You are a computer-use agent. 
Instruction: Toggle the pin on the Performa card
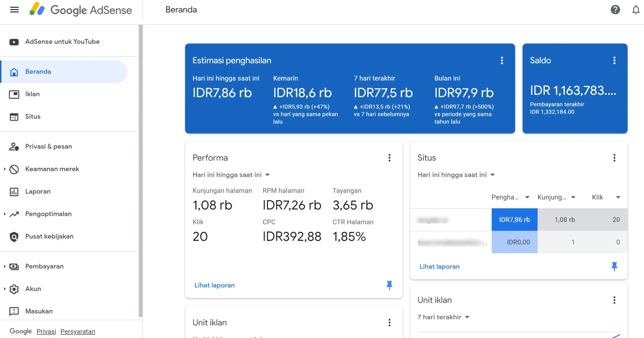click(x=389, y=285)
